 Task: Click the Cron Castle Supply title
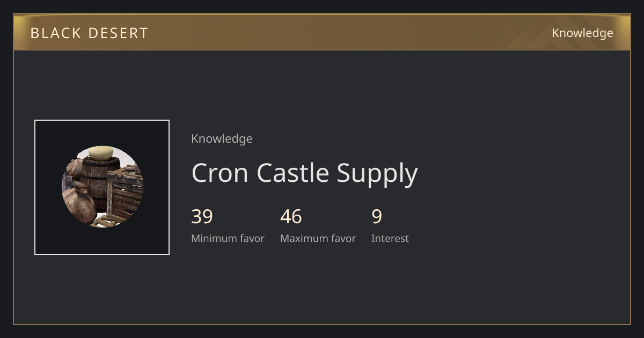pyautogui.click(x=304, y=173)
